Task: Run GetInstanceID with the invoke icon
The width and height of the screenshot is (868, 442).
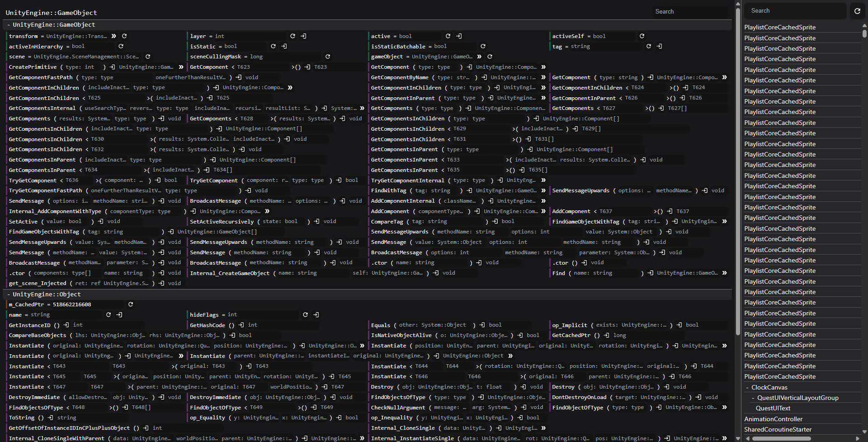Action: pos(66,325)
